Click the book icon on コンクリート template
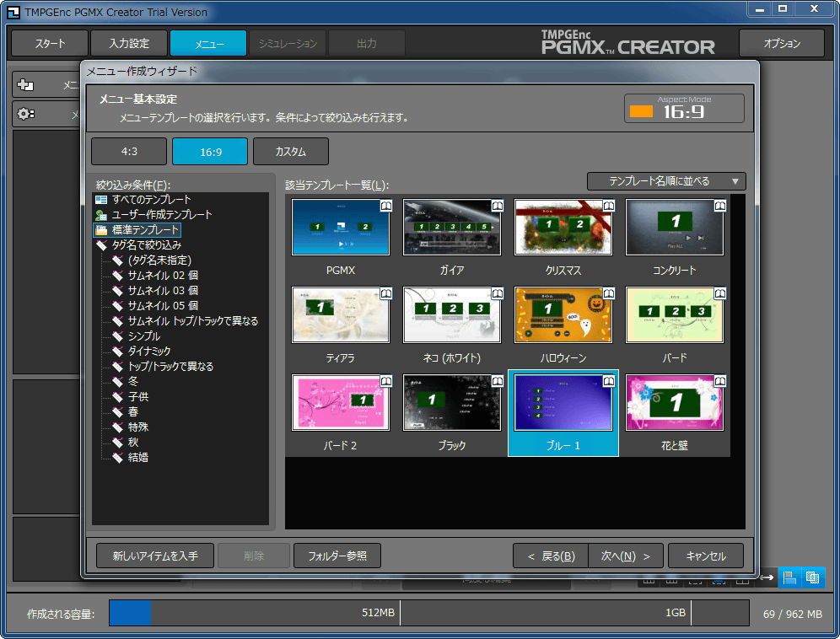Screen dimensions: 840x639 [x=720, y=207]
